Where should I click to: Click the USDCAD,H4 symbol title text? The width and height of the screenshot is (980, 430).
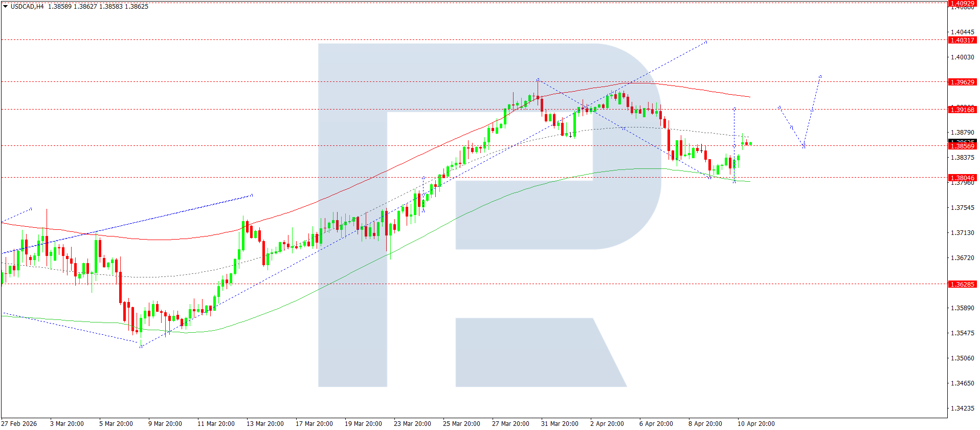click(27, 7)
